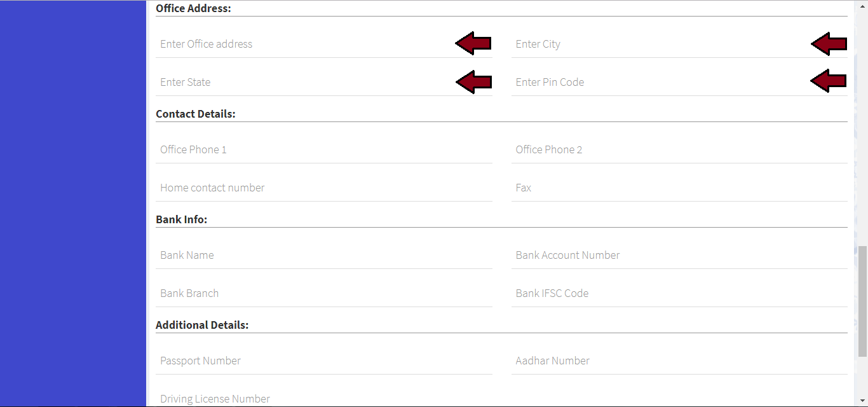
Task: Select the Driving License Number field
Action: point(323,399)
